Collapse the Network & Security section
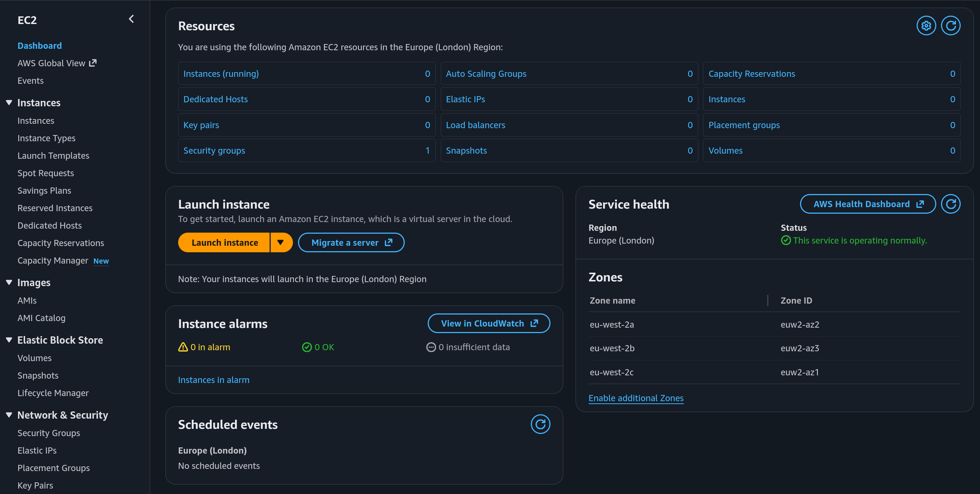This screenshot has width=980, height=494. (9, 415)
